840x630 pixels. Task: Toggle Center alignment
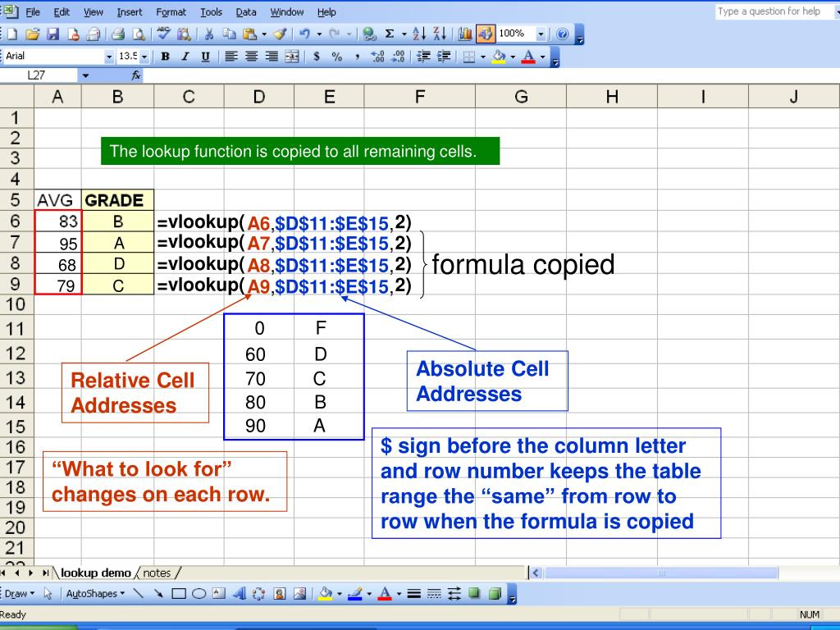251,57
